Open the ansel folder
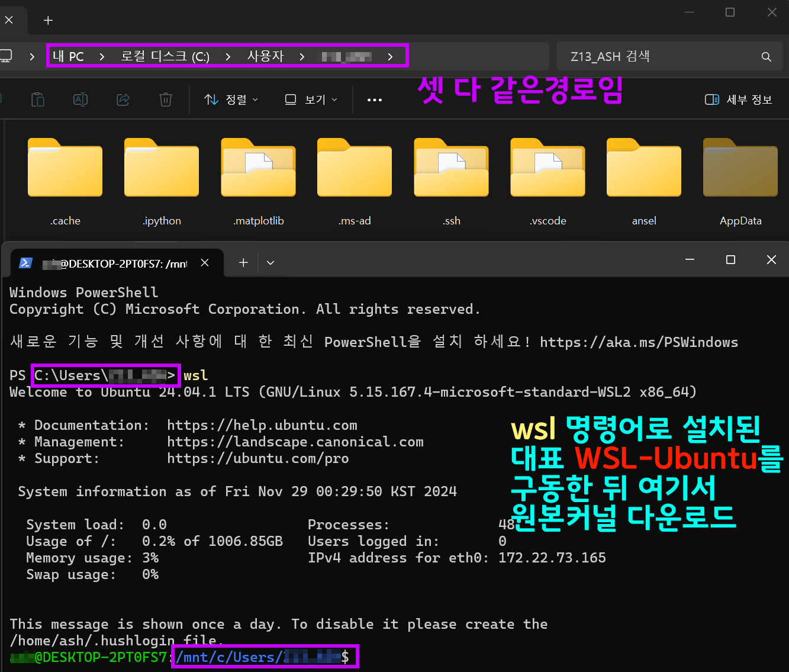Screen dimensions: 789x672 [644, 182]
